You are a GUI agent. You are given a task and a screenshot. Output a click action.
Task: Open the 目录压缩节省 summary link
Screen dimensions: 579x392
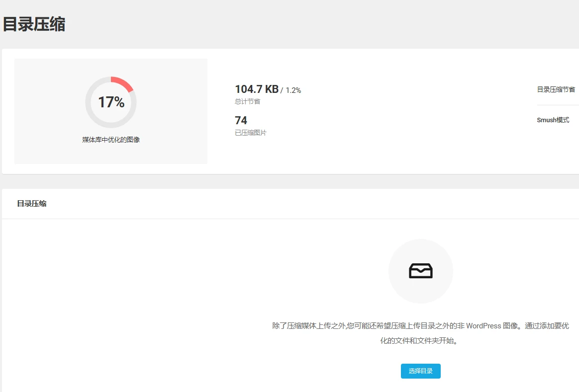[556, 89]
